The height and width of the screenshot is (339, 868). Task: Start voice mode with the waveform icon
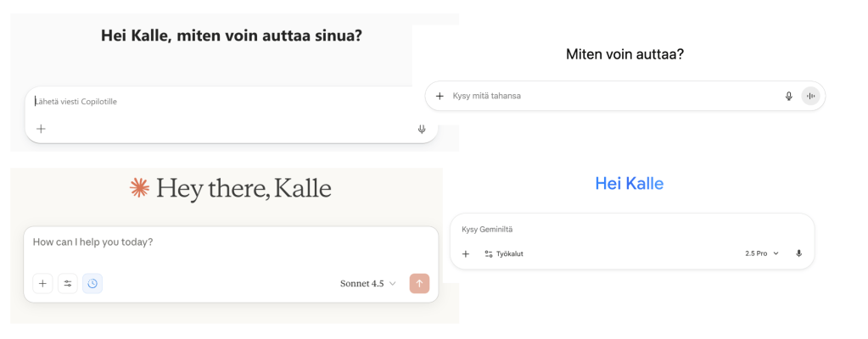click(x=811, y=97)
